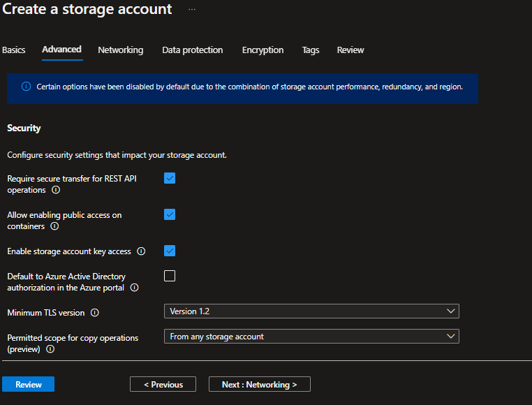Switch to the Networking tab

coord(120,50)
